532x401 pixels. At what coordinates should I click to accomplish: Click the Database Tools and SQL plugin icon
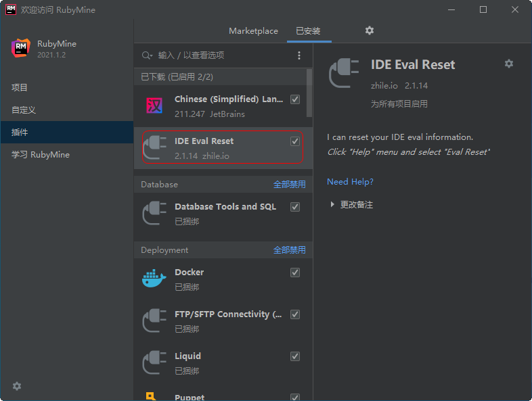pyautogui.click(x=155, y=213)
